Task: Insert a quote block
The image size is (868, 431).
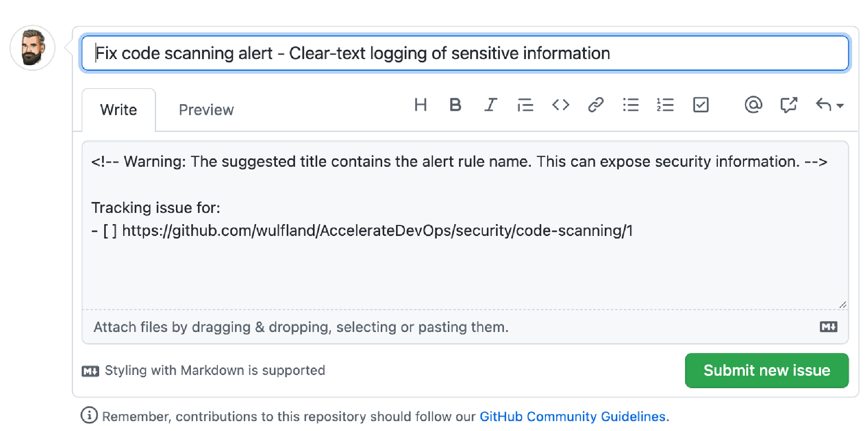Action: pyautogui.click(x=525, y=105)
